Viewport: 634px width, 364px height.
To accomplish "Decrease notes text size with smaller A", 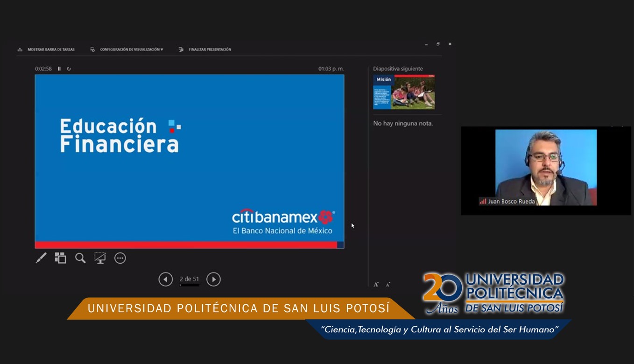I will pos(388,284).
